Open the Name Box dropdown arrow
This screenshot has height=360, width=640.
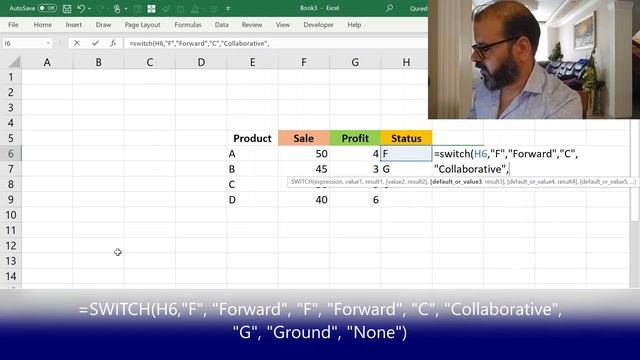(x=48, y=43)
